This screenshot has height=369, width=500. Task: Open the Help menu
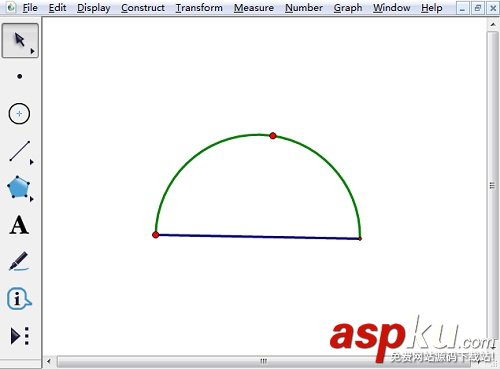click(x=432, y=8)
